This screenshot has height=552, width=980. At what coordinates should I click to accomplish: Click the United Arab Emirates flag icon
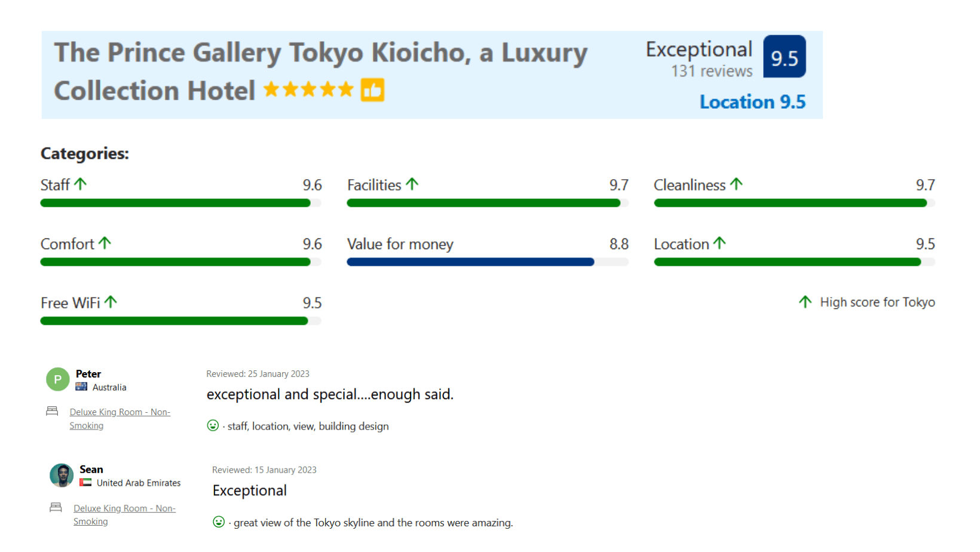pyautogui.click(x=85, y=483)
